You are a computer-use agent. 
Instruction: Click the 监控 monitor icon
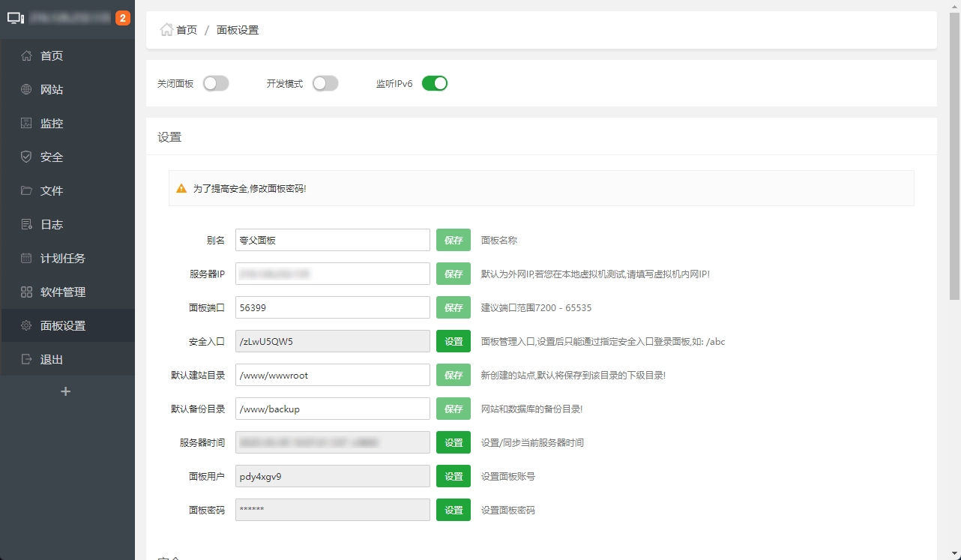[x=26, y=123]
